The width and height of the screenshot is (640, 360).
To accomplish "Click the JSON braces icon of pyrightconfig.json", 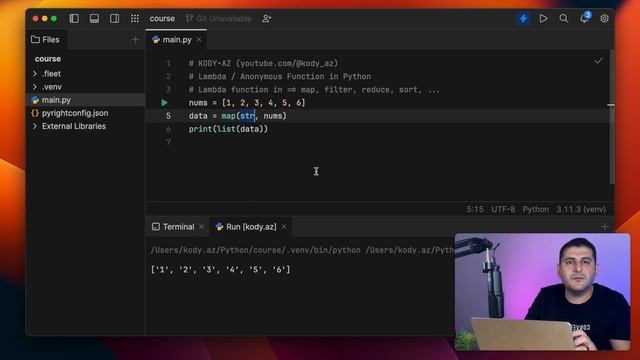I will tap(35, 113).
